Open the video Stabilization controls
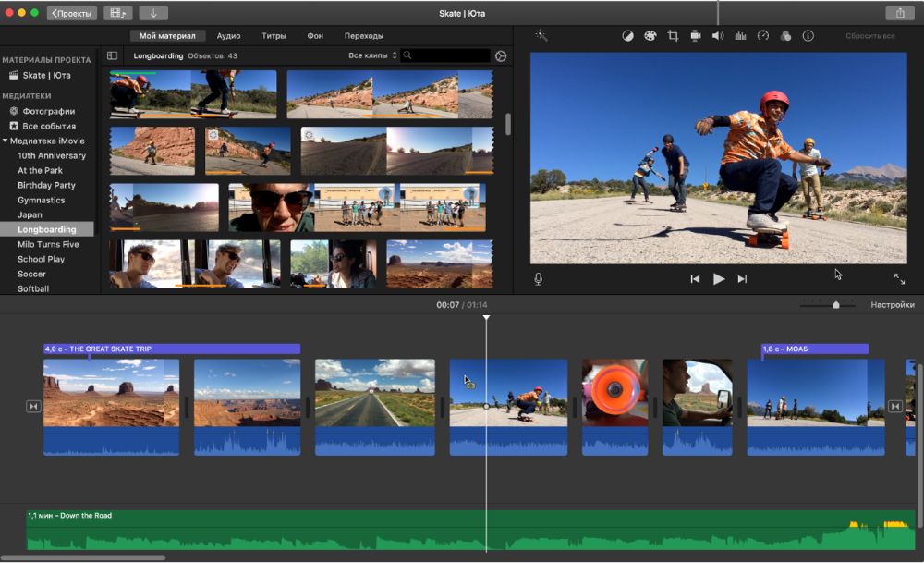Viewport: 924px width, 563px height. point(695,35)
